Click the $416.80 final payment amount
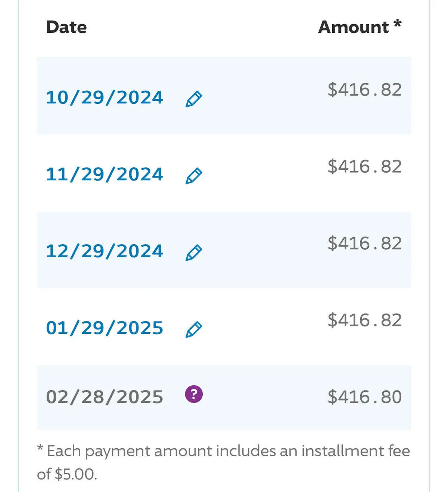 [364, 397]
